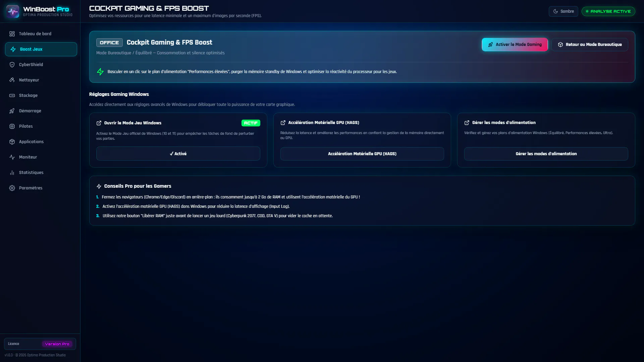The width and height of the screenshot is (644, 362).
Task: Open the Démarrage menu item
Action: 41,111
